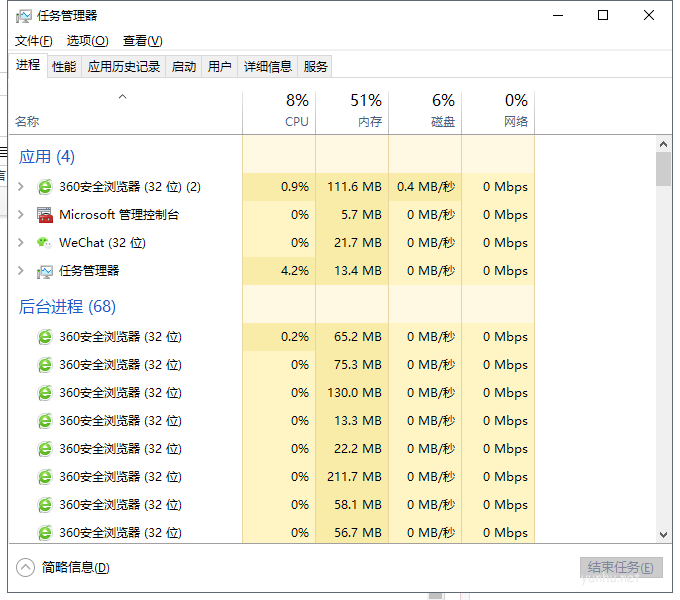Image resolution: width=680 pixels, height=600 pixels.
Task: Click the 360 browser icon on the 13.3 MB row
Action: point(45,421)
